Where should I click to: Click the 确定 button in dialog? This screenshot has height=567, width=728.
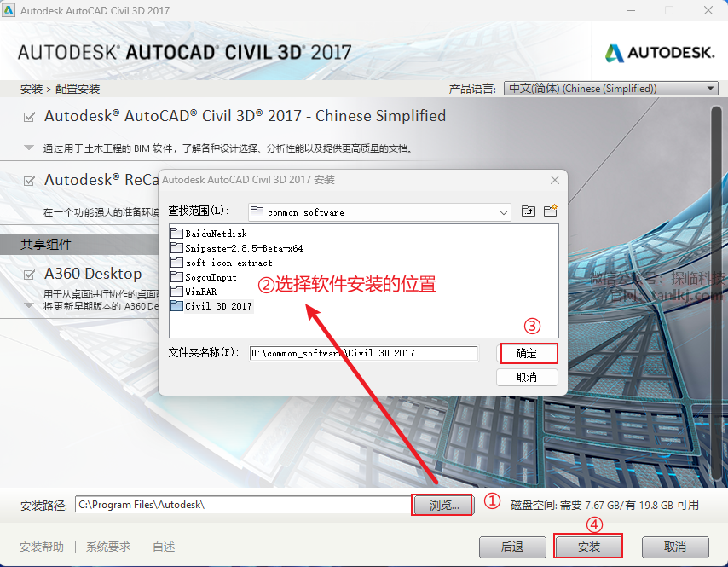(527, 353)
